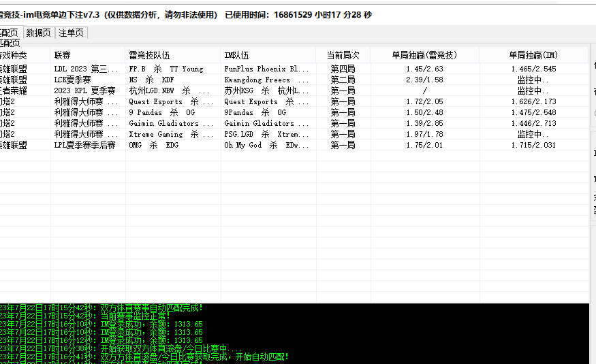Screen dimensions: 596x364
Task: Select the 2.39/1.58 odds cell
Action: coord(424,80)
